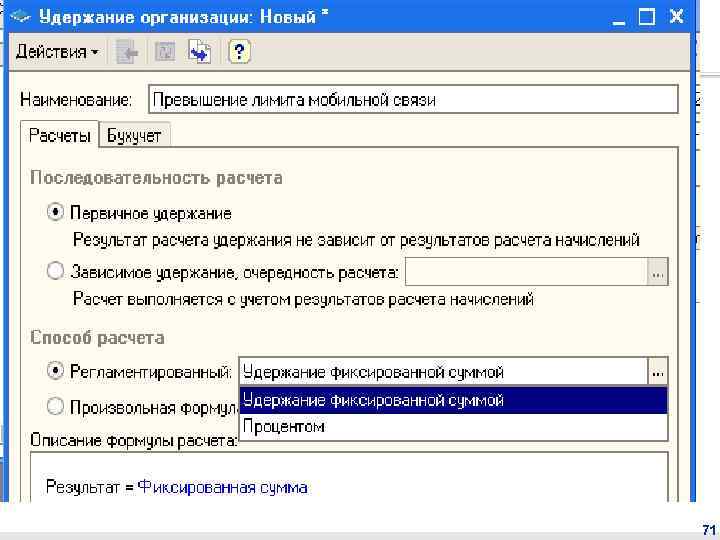Click the Регламентированный combo box field
The width and height of the screenshot is (720, 540).
point(444,371)
